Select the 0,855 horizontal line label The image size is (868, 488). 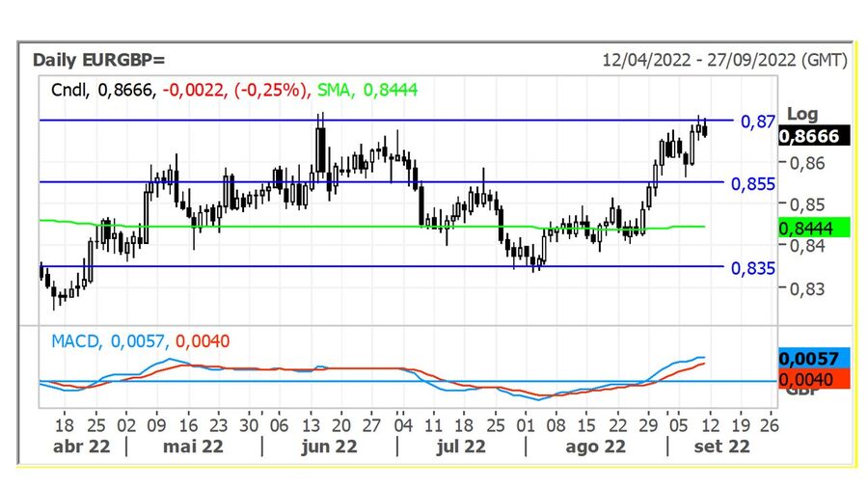[753, 183]
